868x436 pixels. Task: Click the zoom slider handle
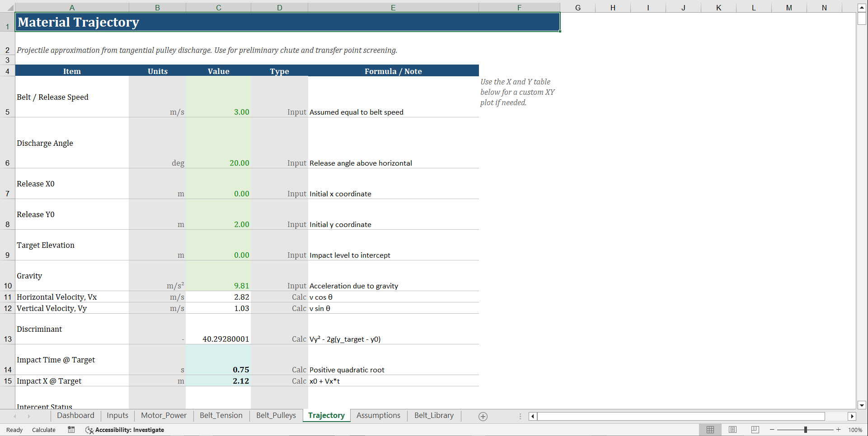click(807, 430)
